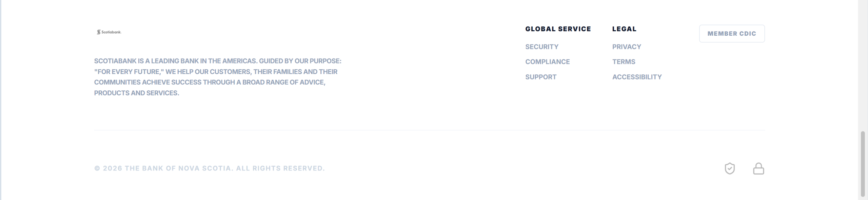Click the "For every future" quoted text
The image size is (868, 200).
(x=216, y=72)
